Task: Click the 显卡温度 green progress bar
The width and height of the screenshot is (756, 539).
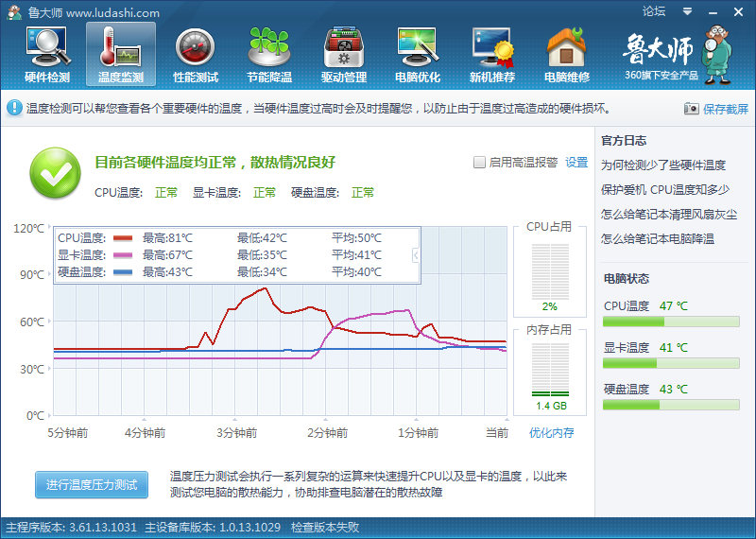Action: point(671,363)
